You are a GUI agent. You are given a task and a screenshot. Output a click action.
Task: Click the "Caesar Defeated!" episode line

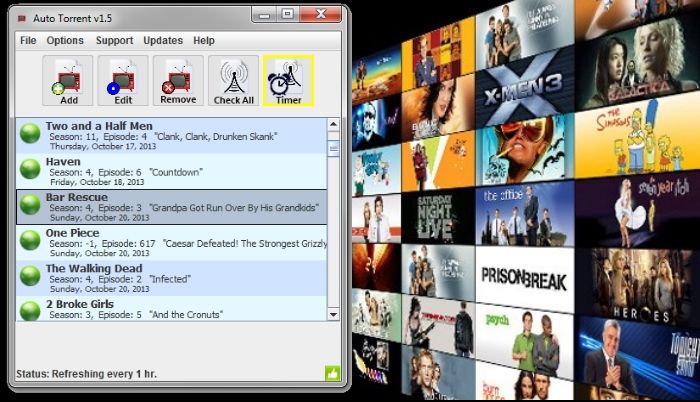tap(188, 243)
